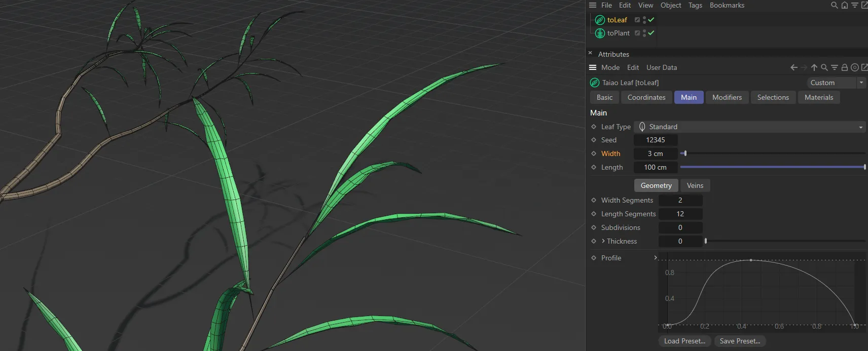This screenshot has height=351, width=868.
Task: Open the Bookmarks menu
Action: point(727,5)
